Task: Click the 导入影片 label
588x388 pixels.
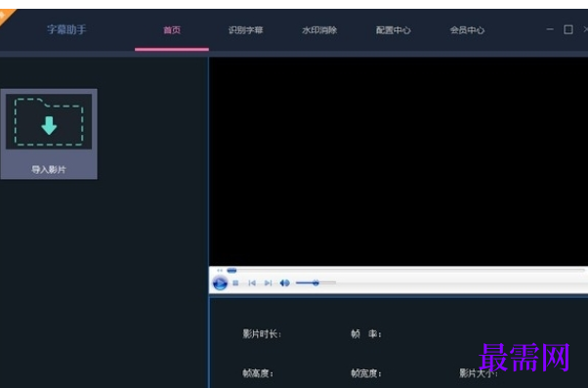Action: 49,170
